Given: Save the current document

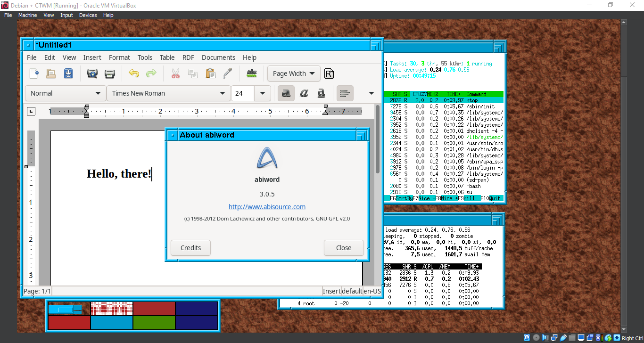Looking at the screenshot, I should click(68, 73).
